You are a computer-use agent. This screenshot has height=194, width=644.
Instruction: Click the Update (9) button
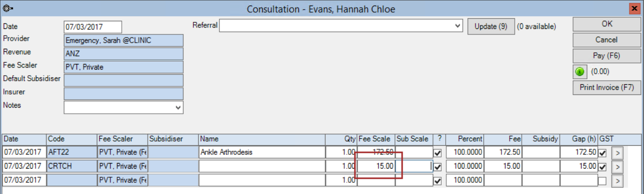(x=491, y=26)
